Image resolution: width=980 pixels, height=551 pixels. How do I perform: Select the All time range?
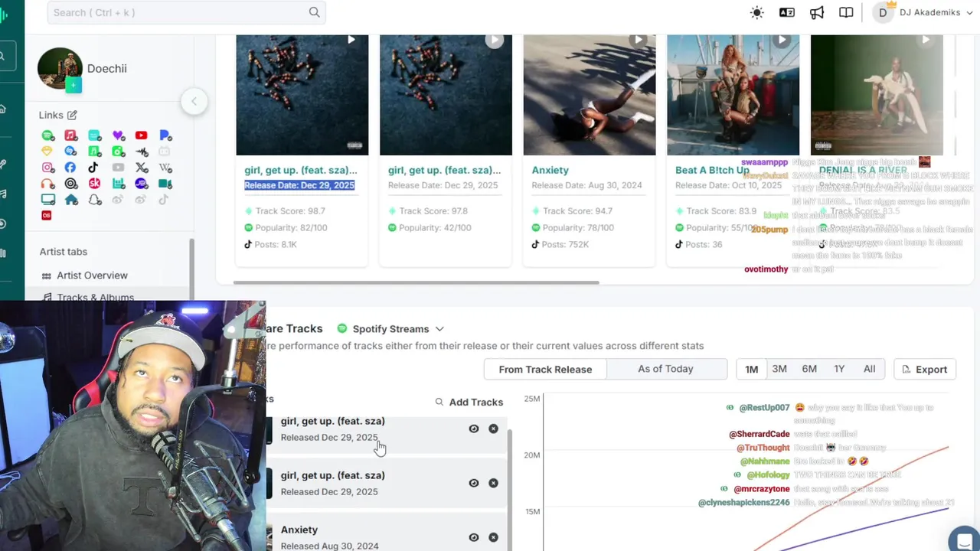click(x=870, y=369)
